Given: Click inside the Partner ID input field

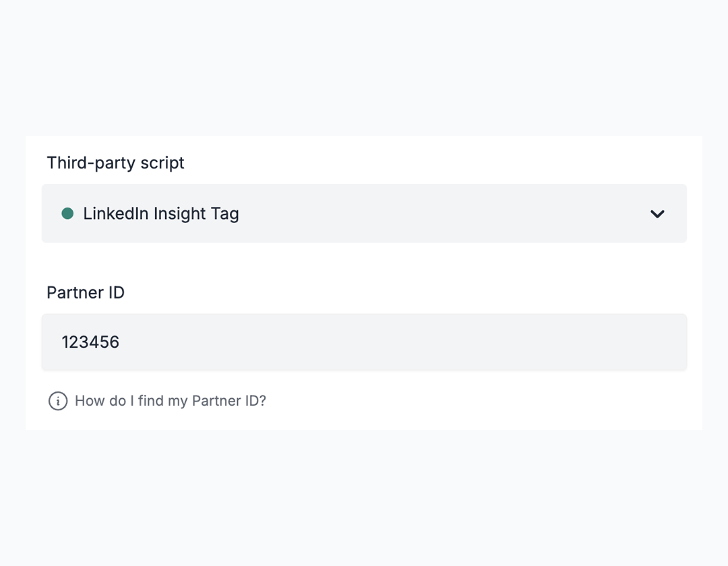Looking at the screenshot, I should tap(364, 342).
